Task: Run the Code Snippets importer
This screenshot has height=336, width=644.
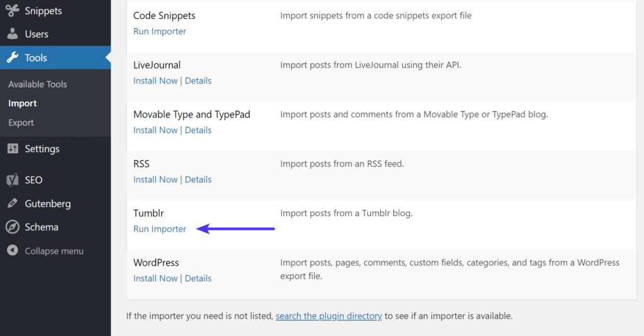Action: point(160,31)
